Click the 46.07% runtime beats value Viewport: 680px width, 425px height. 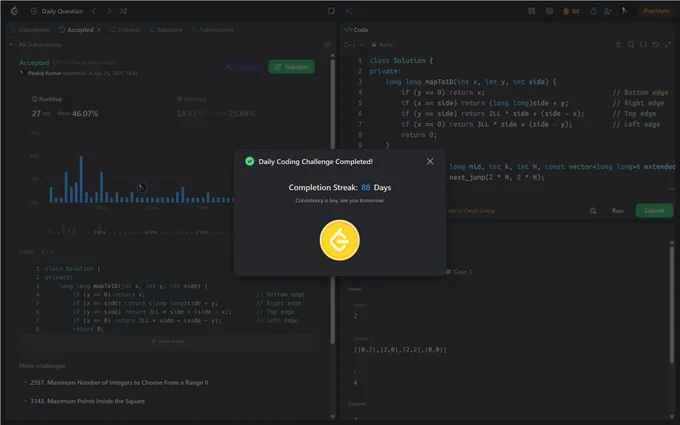click(85, 114)
